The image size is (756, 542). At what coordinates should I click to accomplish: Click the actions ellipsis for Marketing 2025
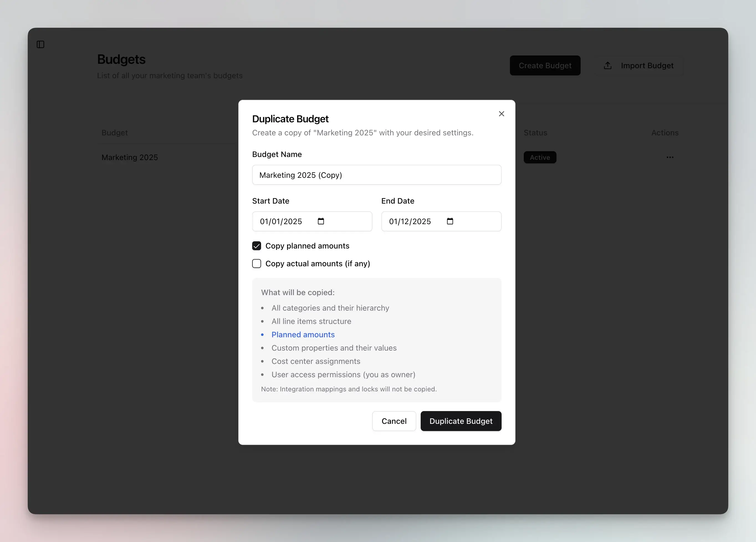tap(670, 157)
